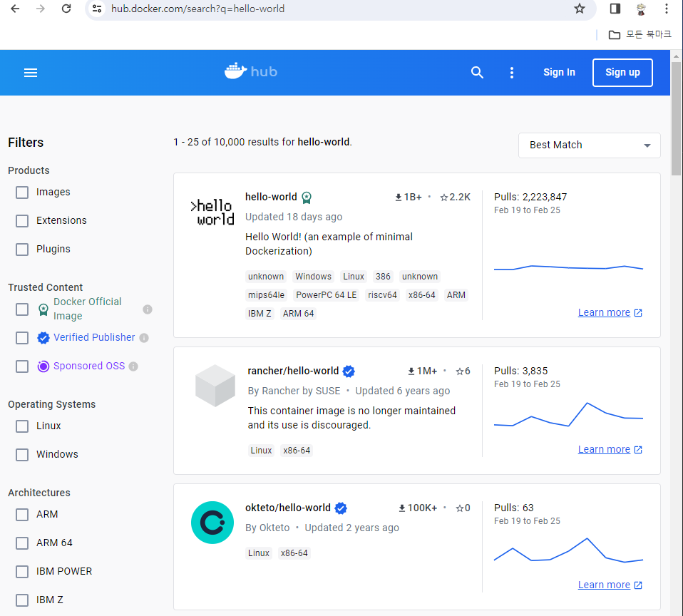
Task: Open the all bookmarks folder
Action: pos(640,34)
